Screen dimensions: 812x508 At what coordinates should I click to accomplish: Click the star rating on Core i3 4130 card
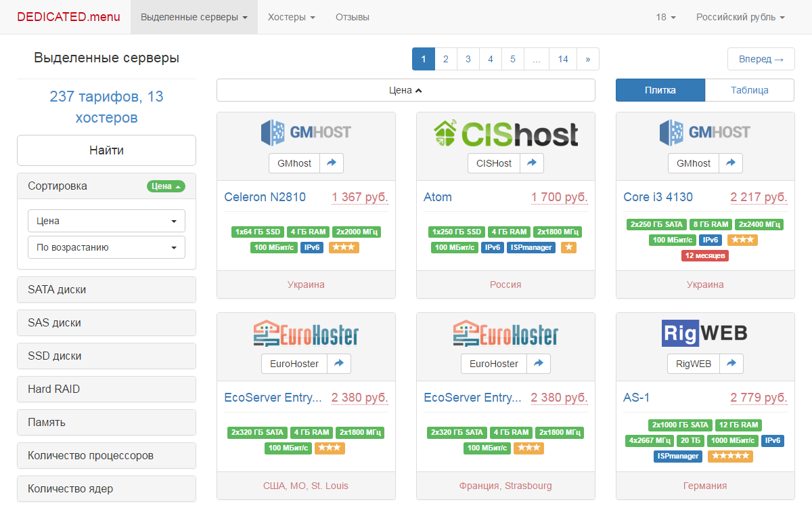pyautogui.click(x=742, y=240)
